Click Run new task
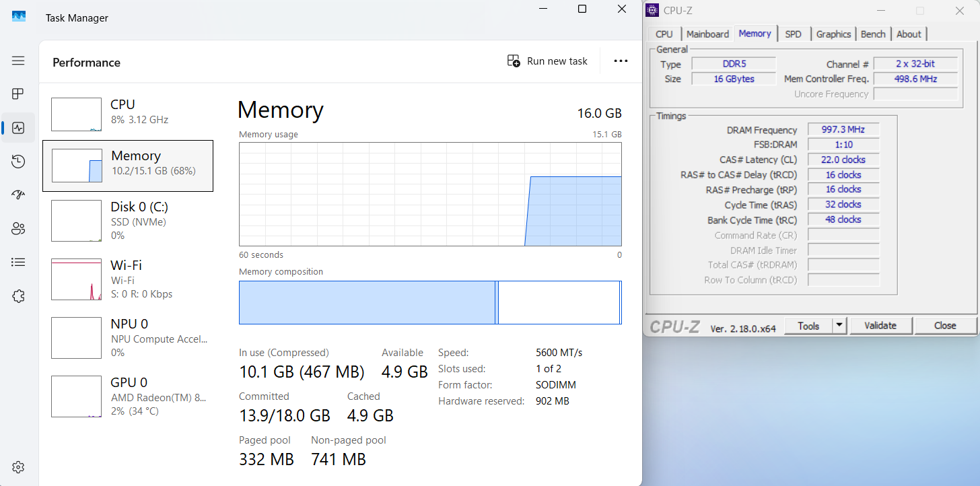Image resolution: width=980 pixels, height=486 pixels. tap(547, 61)
